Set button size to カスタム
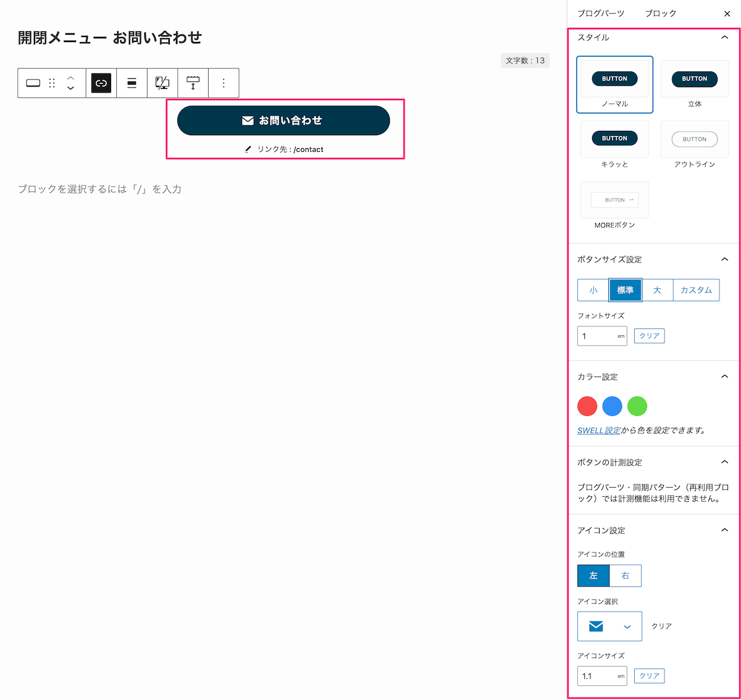Viewport: 741px width, 700px height. [696, 290]
